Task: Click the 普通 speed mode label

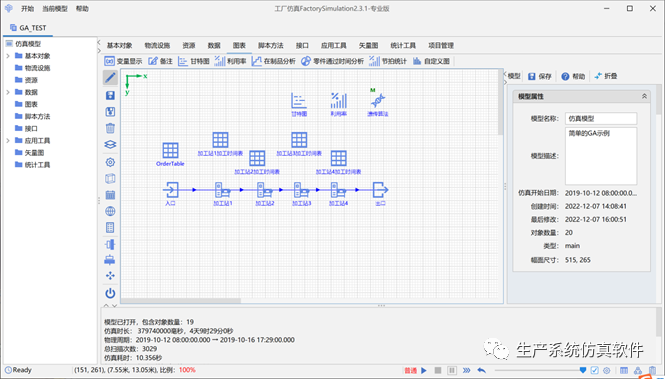Action: tap(411, 371)
